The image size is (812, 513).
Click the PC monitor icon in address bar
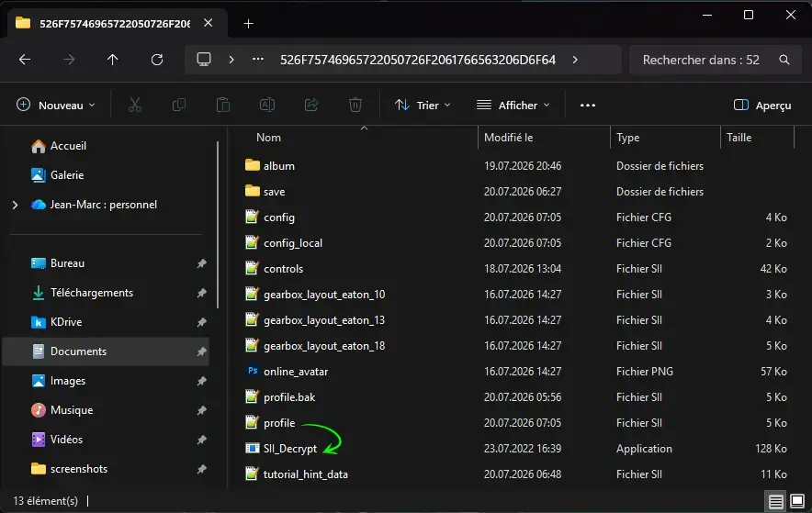click(204, 60)
